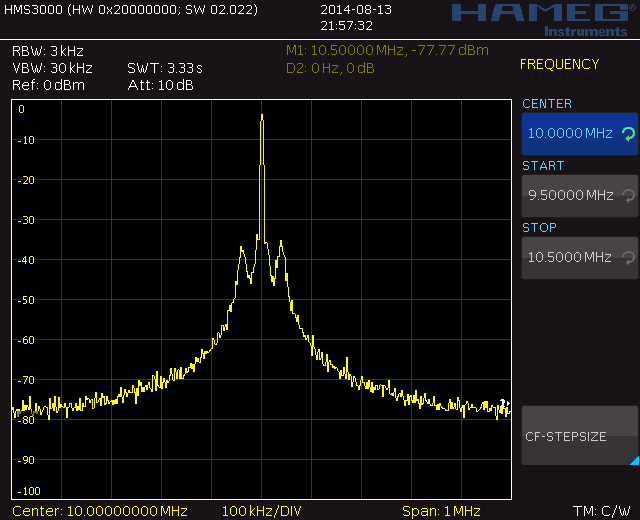Click the FREQUENCY menu title
The height and width of the screenshot is (520, 640).
(x=559, y=64)
